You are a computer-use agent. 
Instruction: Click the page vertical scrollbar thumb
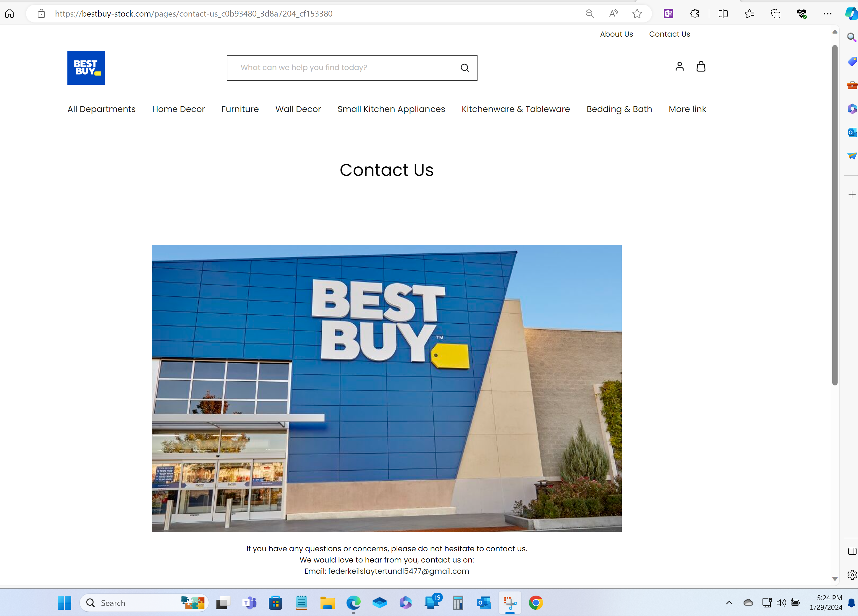click(x=835, y=215)
